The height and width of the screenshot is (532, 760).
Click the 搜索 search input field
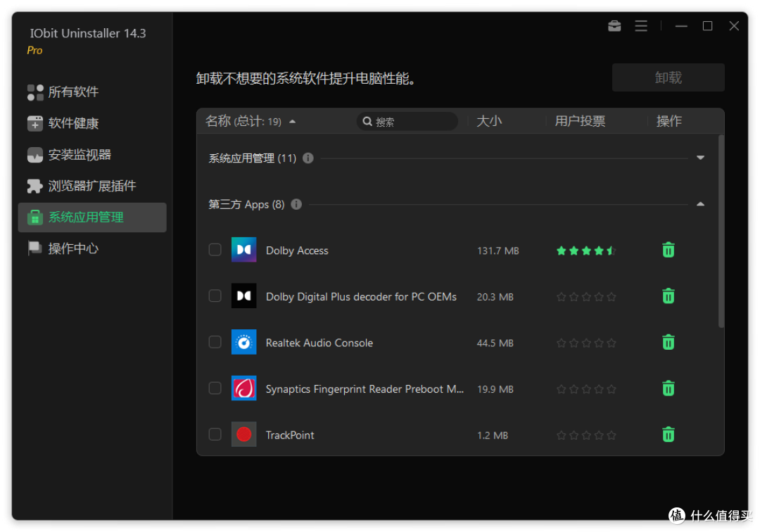[407, 122]
